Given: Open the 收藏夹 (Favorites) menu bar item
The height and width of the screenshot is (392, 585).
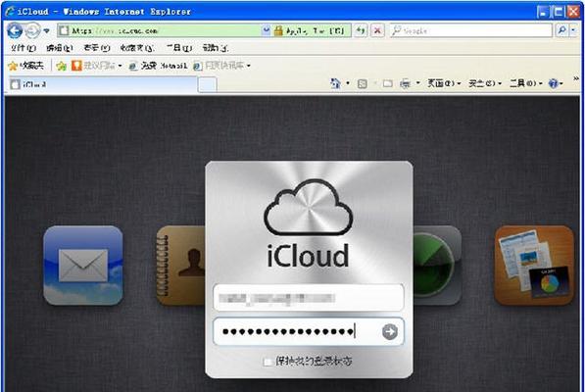Looking at the screenshot, I should pyautogui.click(x=137, y=48).
